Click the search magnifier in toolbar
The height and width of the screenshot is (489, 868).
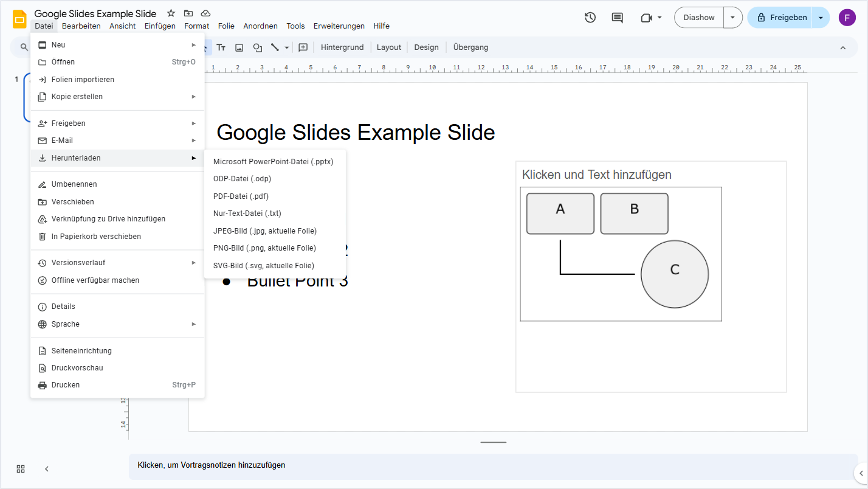coord(24,47)
